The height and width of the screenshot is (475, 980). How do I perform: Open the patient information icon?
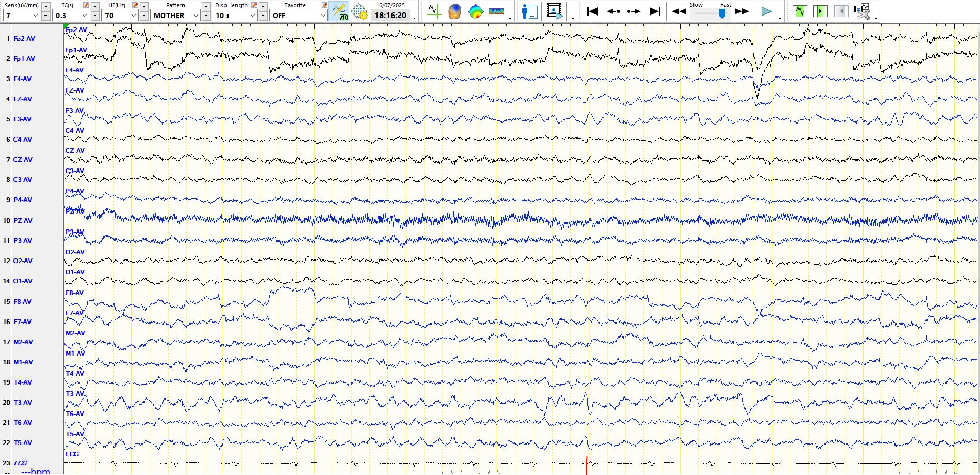(530, 11)
